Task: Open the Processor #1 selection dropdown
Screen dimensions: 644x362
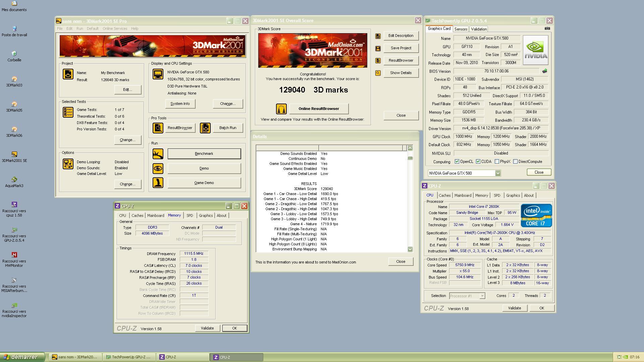Action: [x=467, y=296]
